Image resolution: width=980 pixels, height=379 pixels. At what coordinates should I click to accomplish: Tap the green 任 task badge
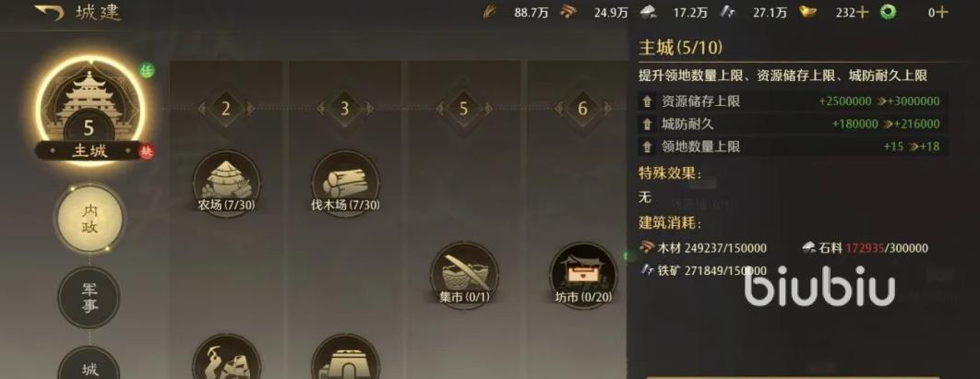click(147, 71)
